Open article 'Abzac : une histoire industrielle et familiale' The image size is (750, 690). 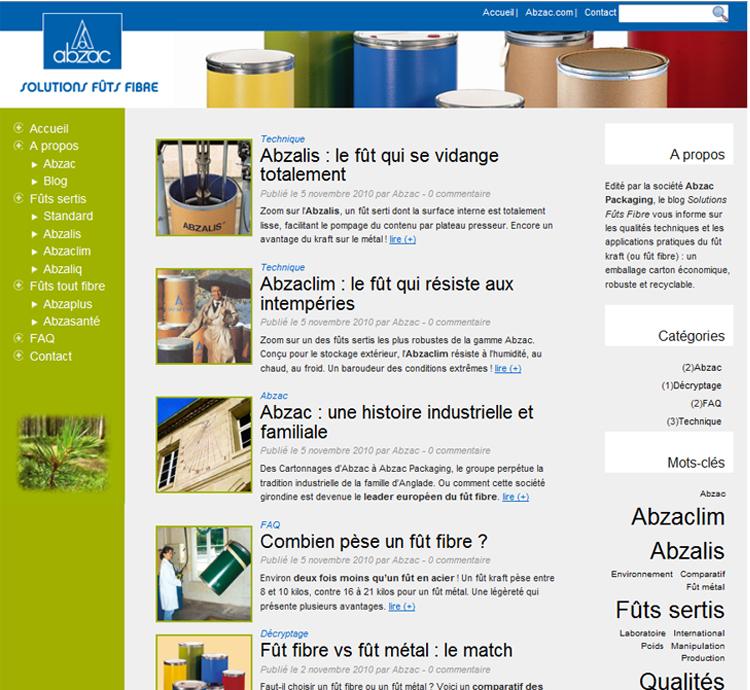pyautogui.click(x=397, y=422)
